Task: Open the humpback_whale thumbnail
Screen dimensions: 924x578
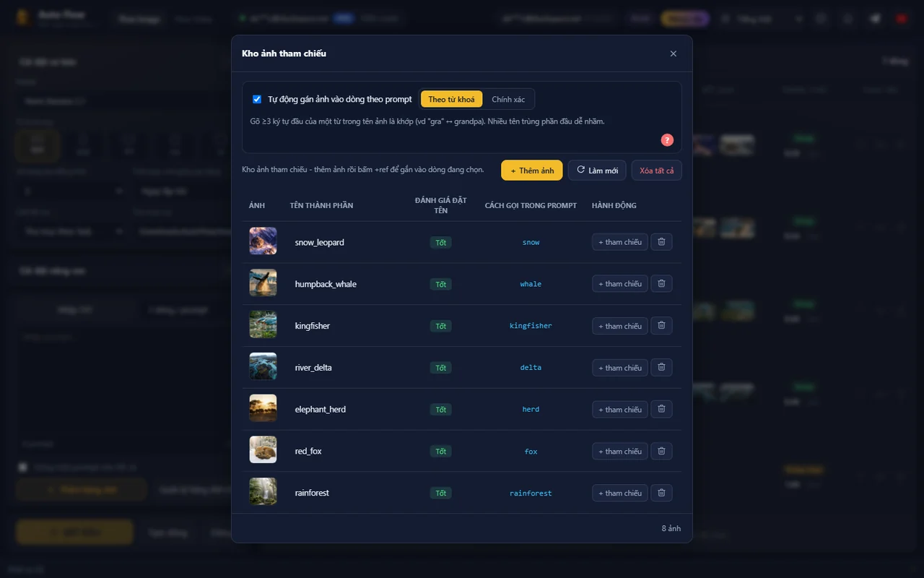Action: (x=263, y=282)
